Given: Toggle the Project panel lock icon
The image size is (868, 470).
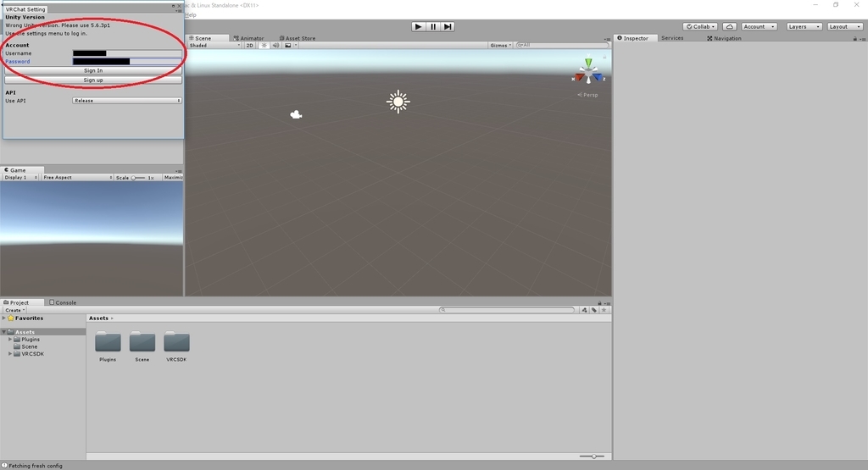Looking at the screenshot, I should click(x=599, y=303).
